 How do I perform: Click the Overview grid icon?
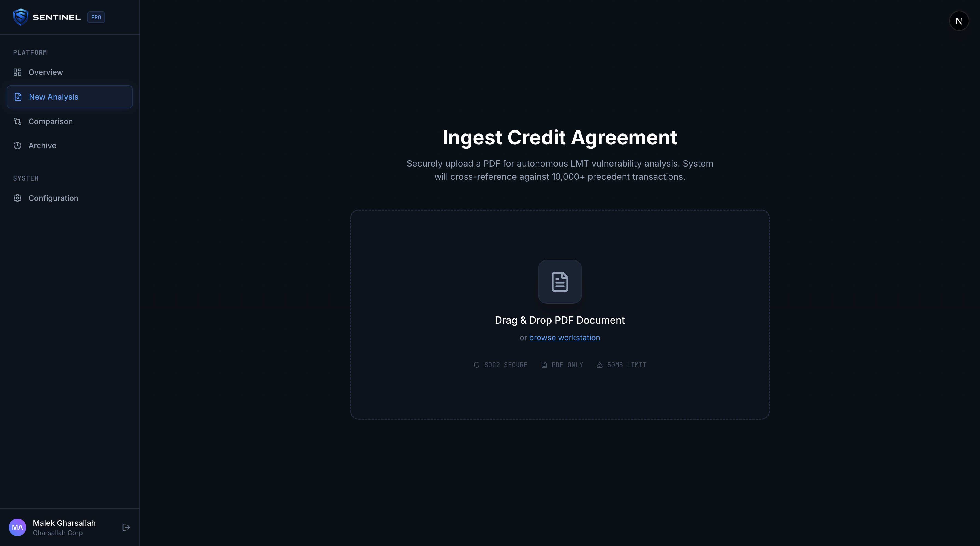(x=17, y=72)
